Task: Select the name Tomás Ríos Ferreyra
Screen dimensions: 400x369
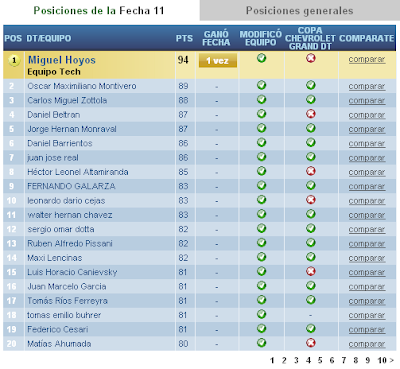Action: click(67, 301)
